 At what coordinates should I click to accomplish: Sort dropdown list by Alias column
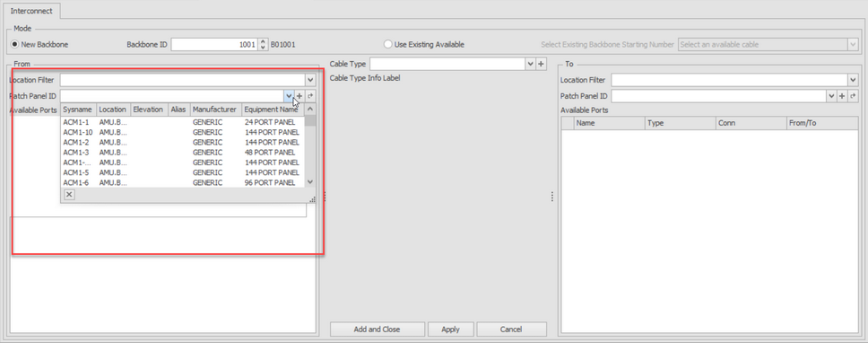coord(179,110)
